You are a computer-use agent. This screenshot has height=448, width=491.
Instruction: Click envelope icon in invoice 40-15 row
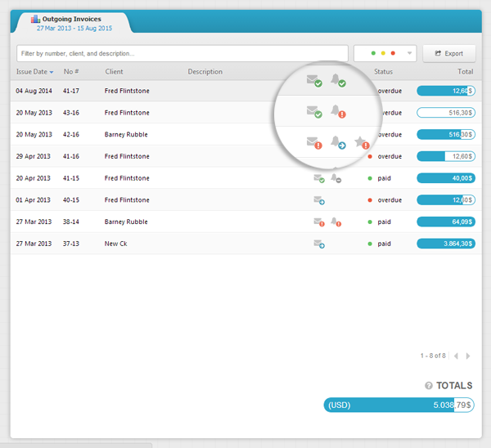[x=318, y=200]
